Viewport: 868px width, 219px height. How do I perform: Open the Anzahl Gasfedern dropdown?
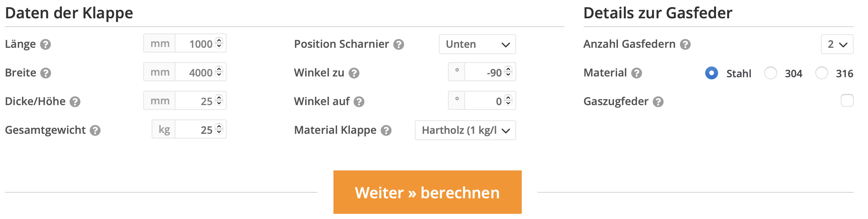pyautogui.click(x=837, y=44)
